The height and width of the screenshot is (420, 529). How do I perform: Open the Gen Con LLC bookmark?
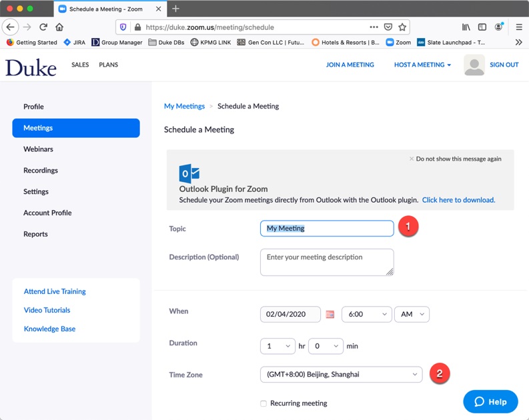[271, 42]
